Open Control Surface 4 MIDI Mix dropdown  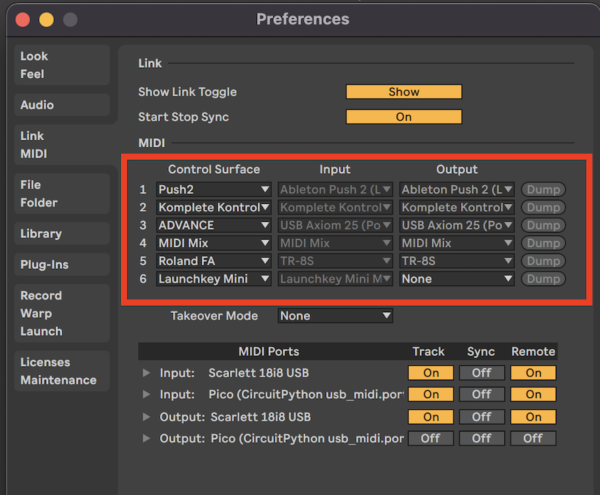coord(214,243)
